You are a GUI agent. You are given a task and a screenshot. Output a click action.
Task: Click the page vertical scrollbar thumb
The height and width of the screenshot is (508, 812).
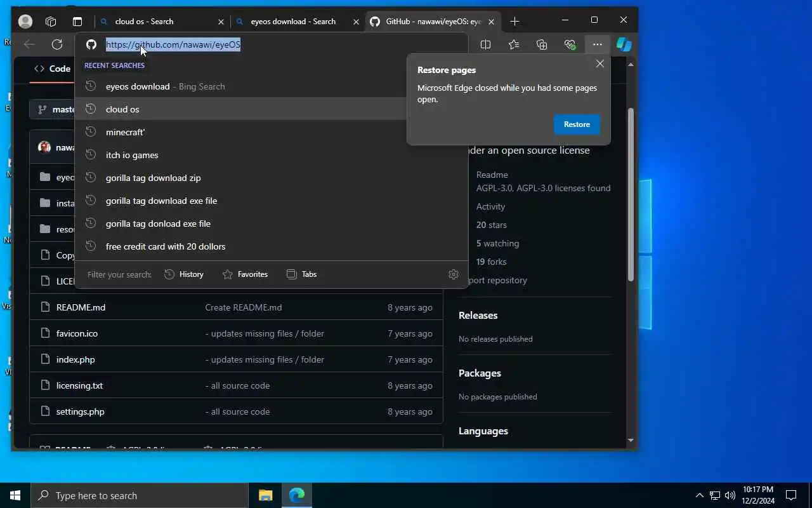631,194
